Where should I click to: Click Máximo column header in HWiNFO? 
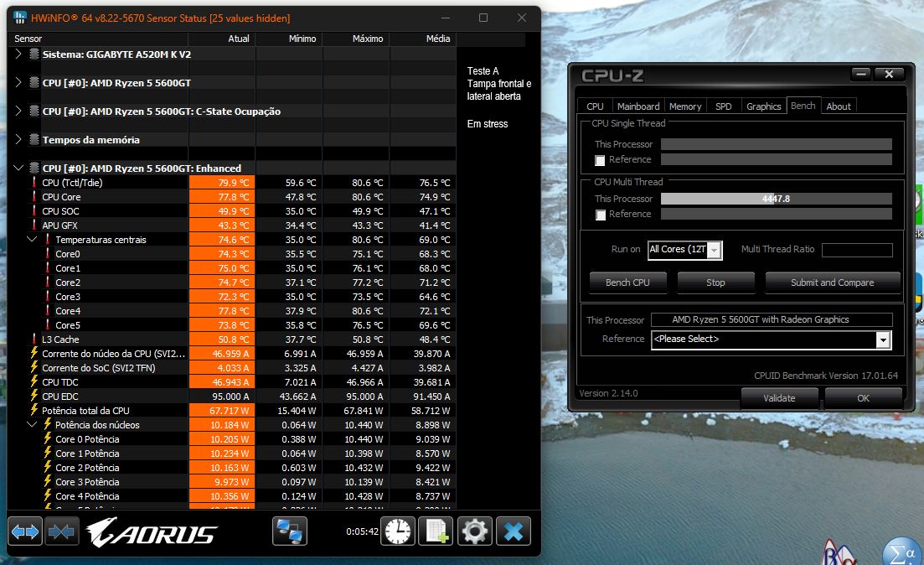point(356,39)
